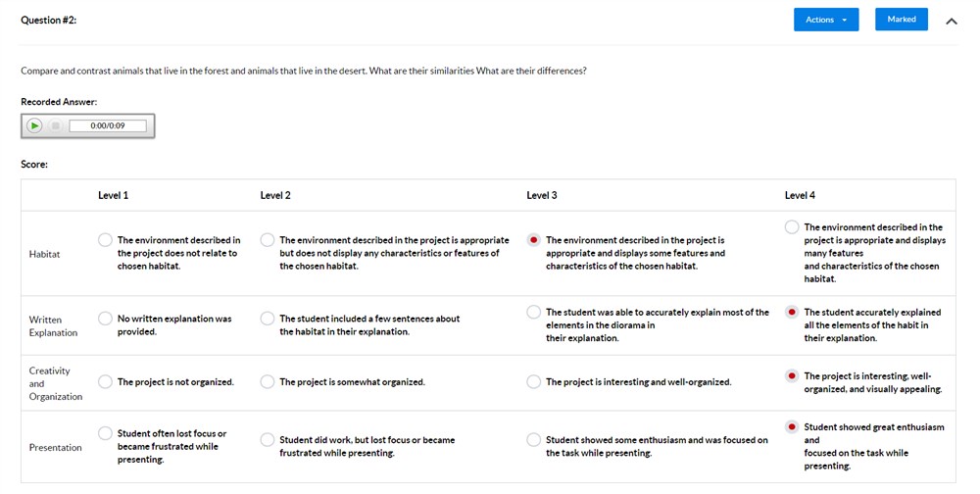The height and width of the screenshot is (494, 980).
Task: Collapse Question #2 with the chevron
Action: coord(951,21)
